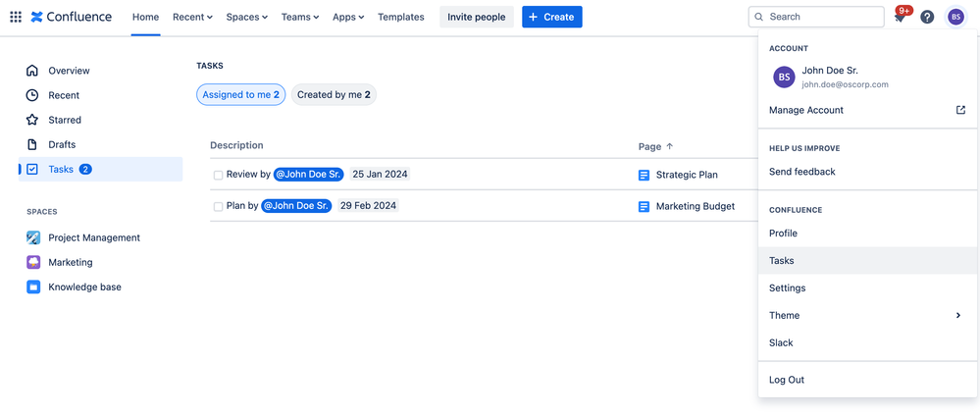Click the Drafts document icon in sidebar
This screenshot has width=980, height=417.
[x=31, y=144]
